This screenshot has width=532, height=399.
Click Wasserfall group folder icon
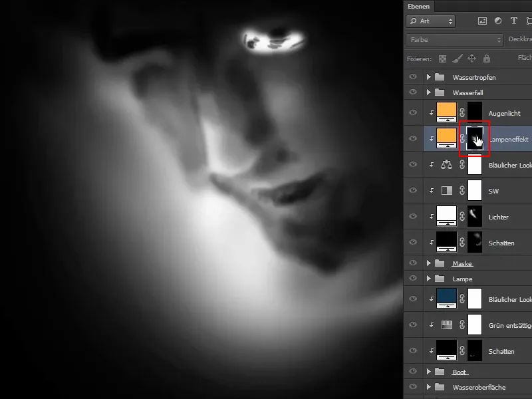point(440,92)
